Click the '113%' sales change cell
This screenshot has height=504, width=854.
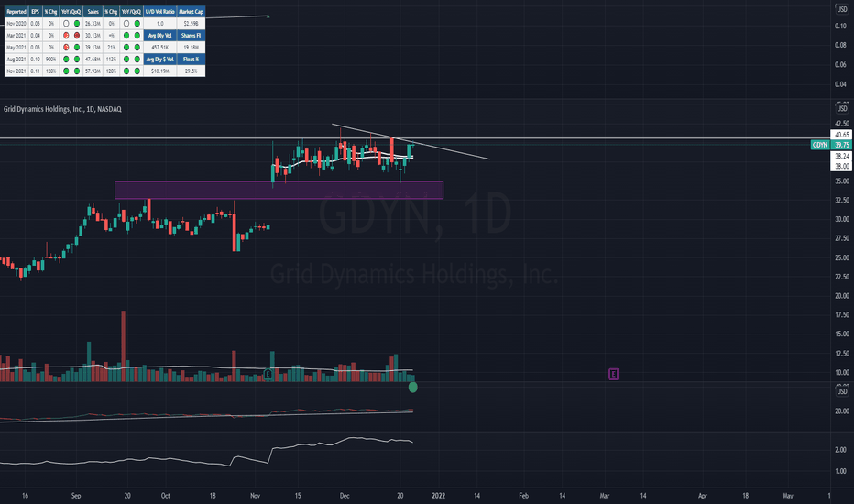coord(111,59)
